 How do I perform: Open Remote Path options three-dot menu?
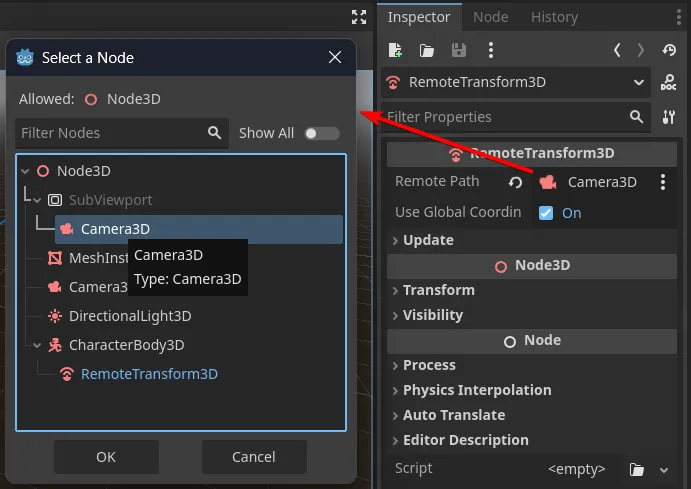tap(663, 182)
